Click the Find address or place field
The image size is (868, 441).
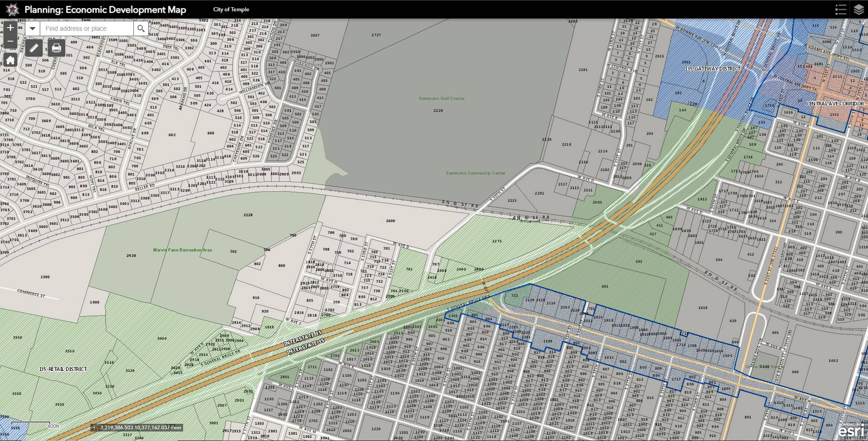click(x=87, y=29)
